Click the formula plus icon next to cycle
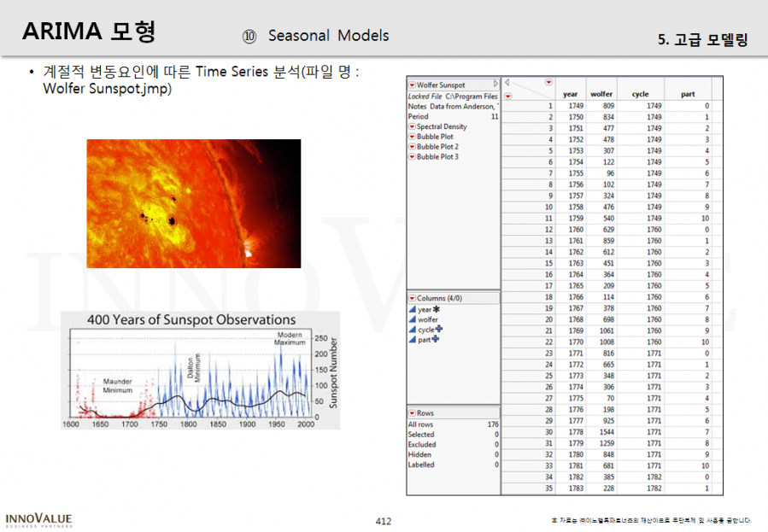This screenshot has height=532, width=768. click(439, 329)
